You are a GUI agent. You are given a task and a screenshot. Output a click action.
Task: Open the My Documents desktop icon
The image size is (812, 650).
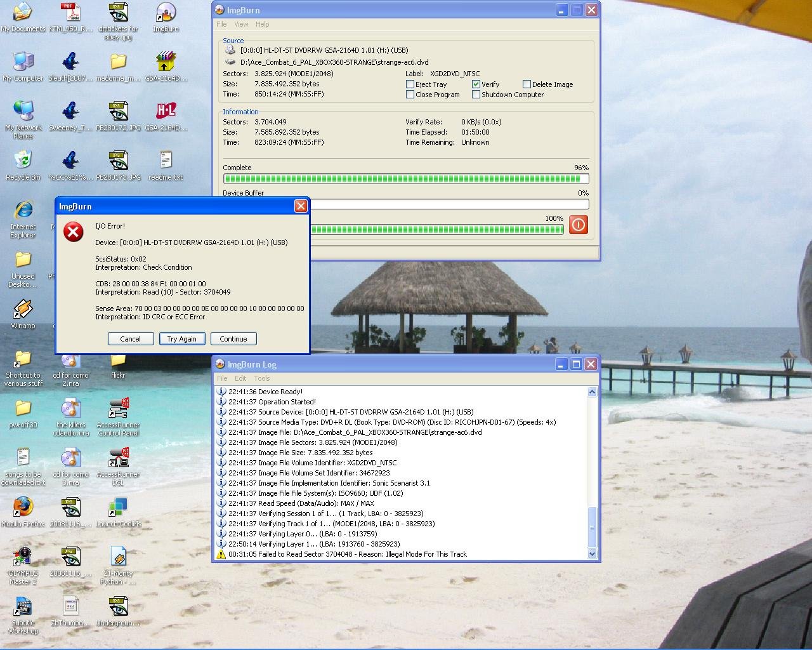tap(23, 17)
